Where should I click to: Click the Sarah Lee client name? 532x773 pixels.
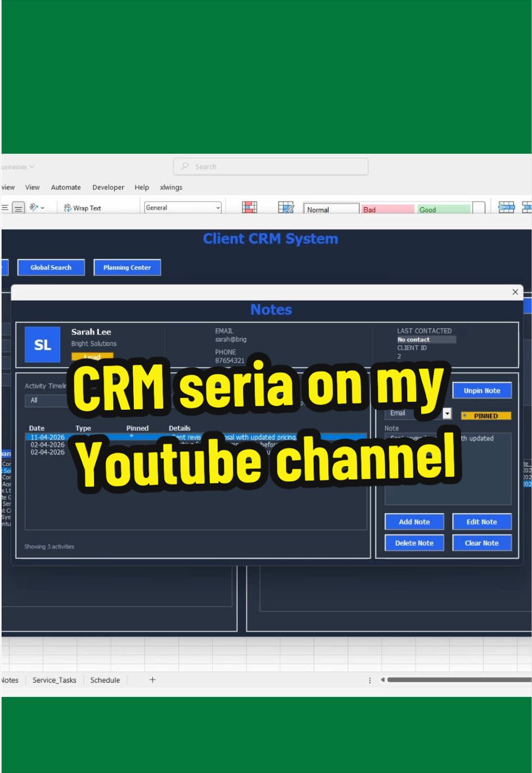pos(91,332)
